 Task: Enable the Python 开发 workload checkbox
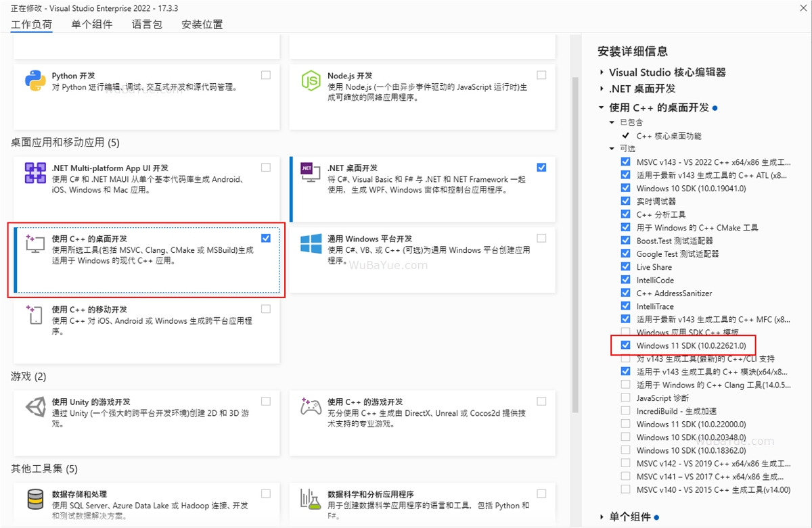pos(266,75)
